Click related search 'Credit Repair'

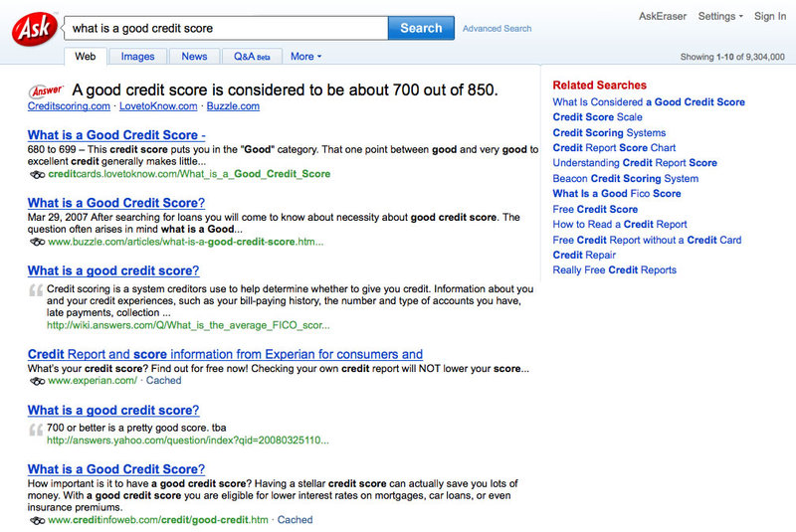tap(584, 256)
